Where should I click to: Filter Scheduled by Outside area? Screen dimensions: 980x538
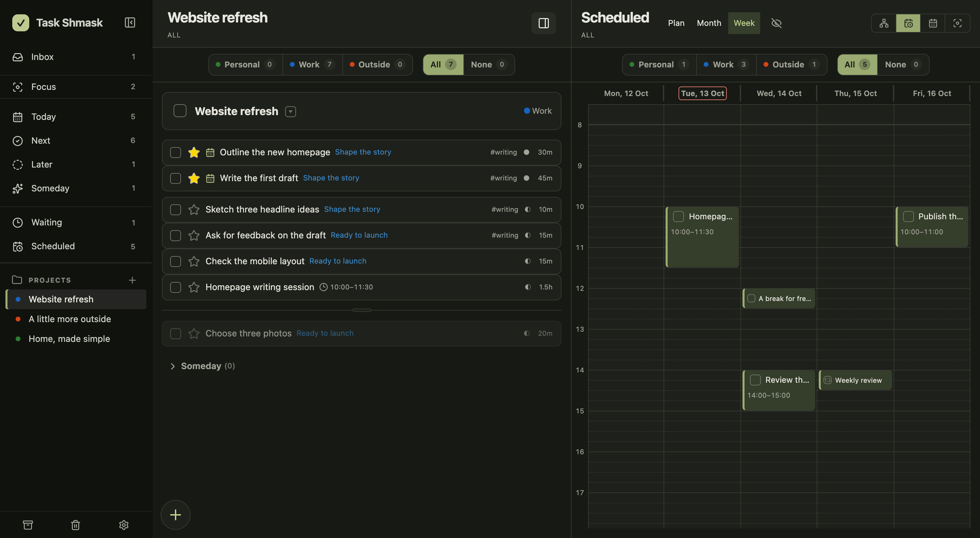[791, 65]
